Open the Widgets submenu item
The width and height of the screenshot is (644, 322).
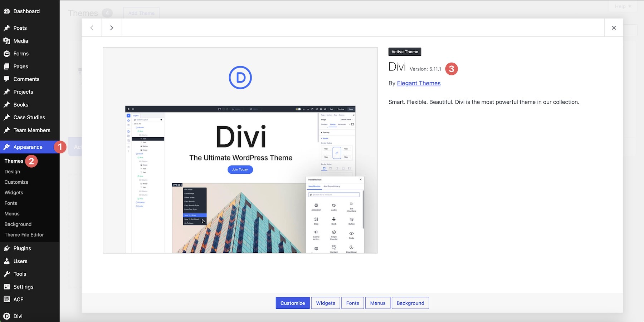[x=14, y=192]
